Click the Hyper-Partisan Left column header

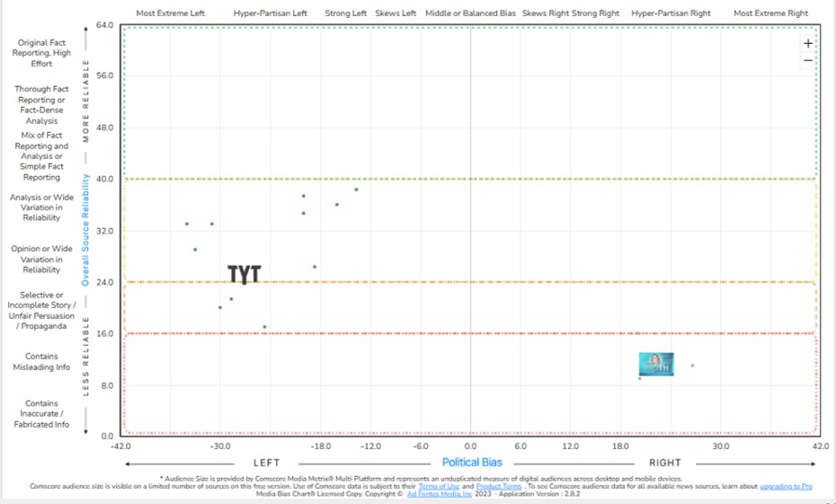[x=270, y=13]
